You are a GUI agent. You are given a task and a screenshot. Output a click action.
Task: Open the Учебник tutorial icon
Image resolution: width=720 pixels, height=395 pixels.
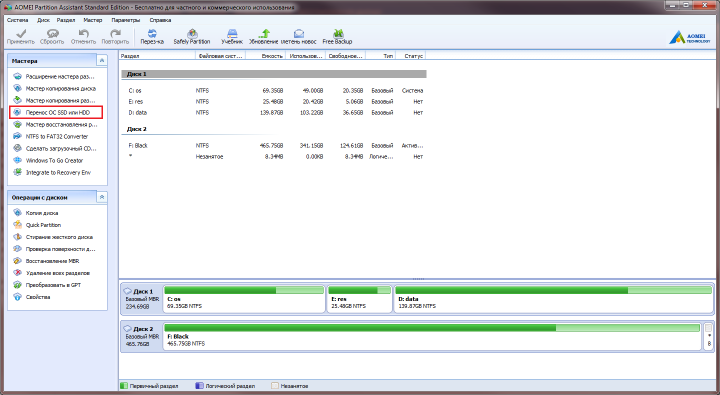(x=232, y=34)
